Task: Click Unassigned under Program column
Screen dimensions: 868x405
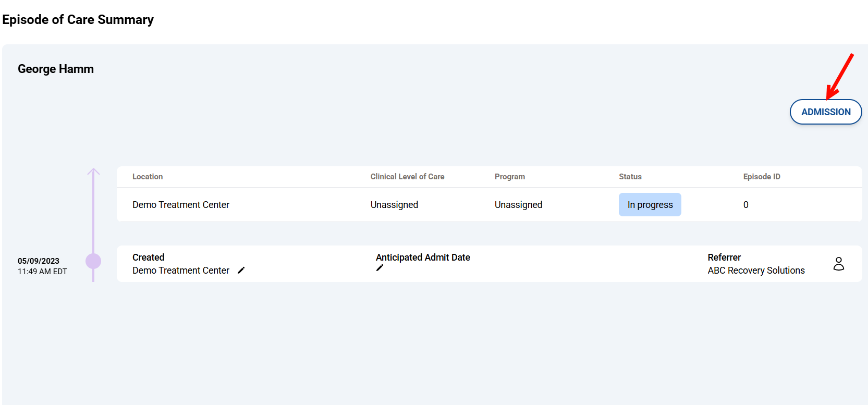Action: pos(518,205)
